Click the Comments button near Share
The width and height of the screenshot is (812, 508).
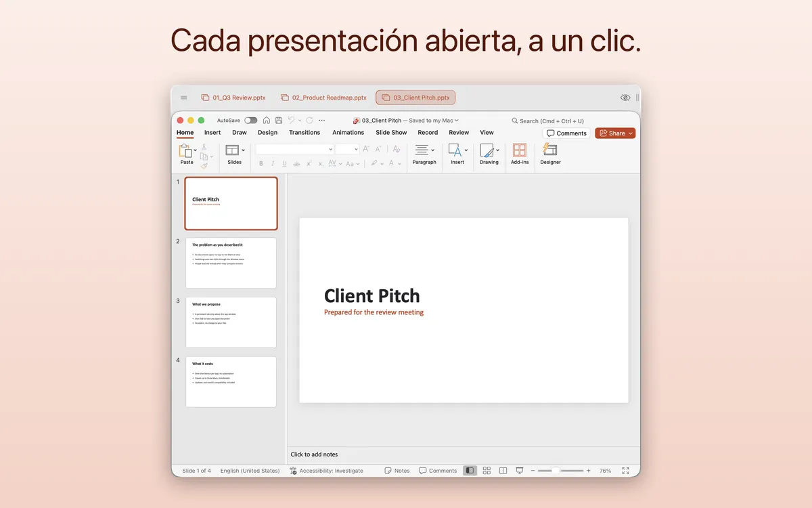click(566, 133)
